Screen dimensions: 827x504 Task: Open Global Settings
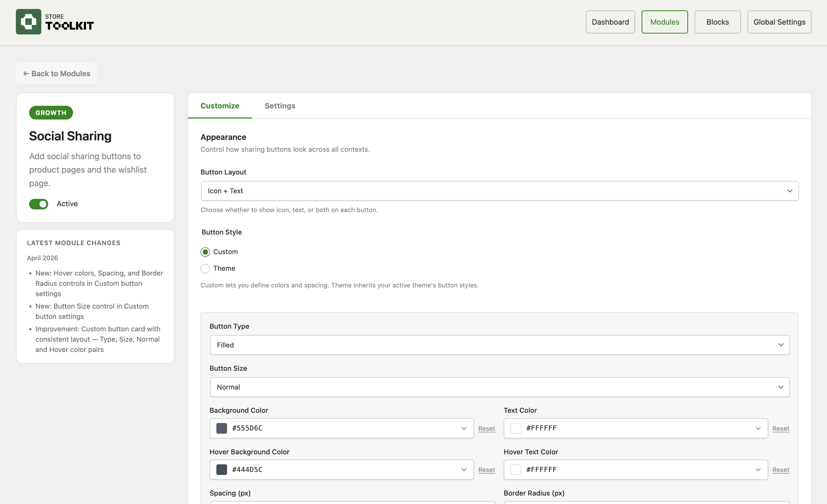pos(779,22)
